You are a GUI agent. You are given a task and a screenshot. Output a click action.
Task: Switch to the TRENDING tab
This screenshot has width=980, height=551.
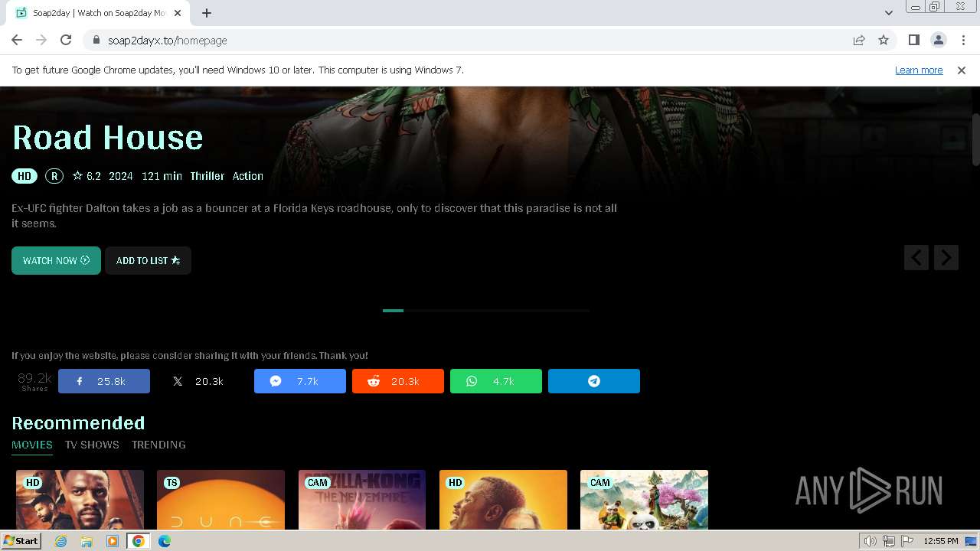158,445
